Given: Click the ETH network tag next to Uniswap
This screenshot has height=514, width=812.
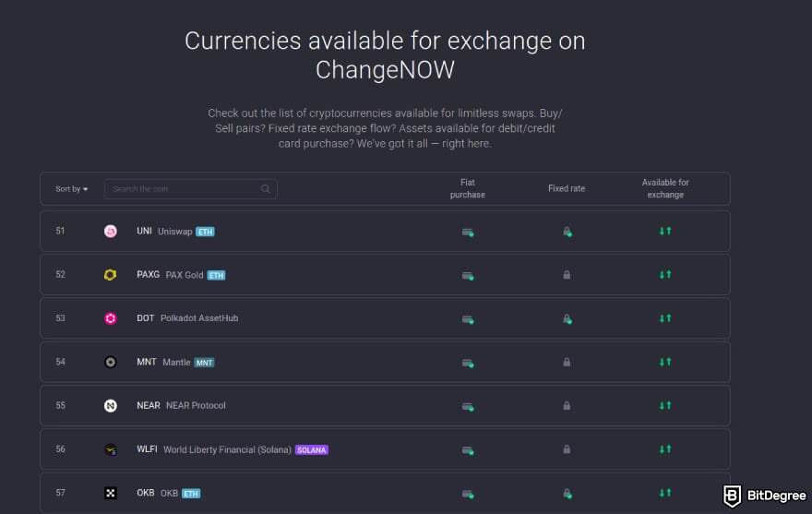Looking at the screenshot, I should pos(205,232).
